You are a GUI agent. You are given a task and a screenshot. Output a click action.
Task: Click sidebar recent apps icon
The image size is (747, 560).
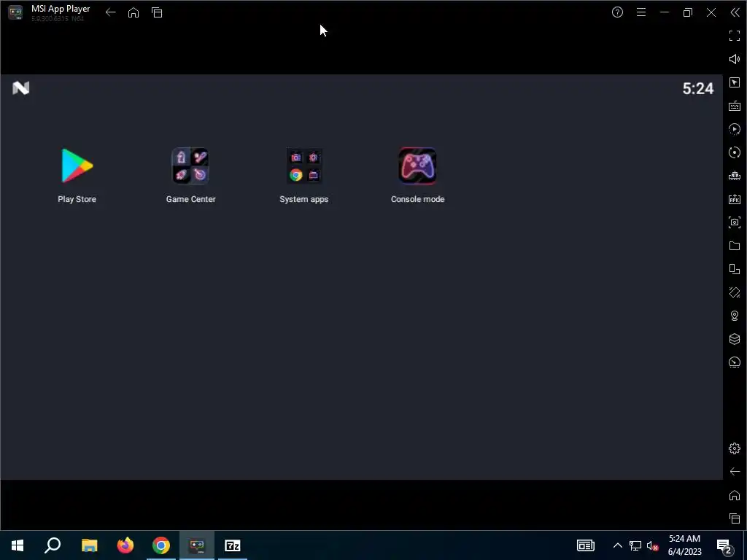pos(735,518)
